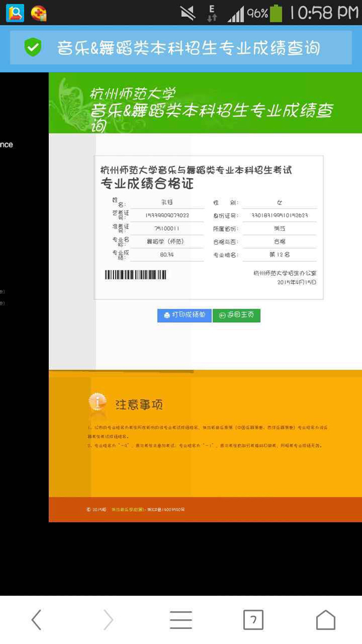The height and width of the screenshot is (644, 362).
Task: Click the barcode on the certificate
Action: (135, 275)
